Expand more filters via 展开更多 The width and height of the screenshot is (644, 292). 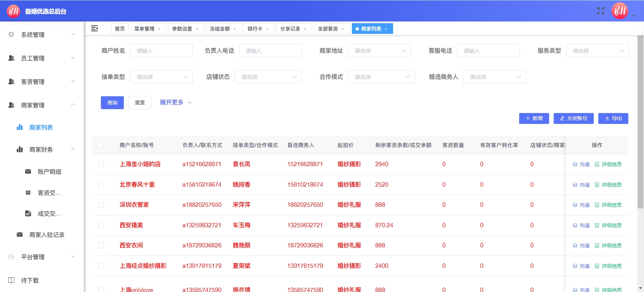pos(175,102)
